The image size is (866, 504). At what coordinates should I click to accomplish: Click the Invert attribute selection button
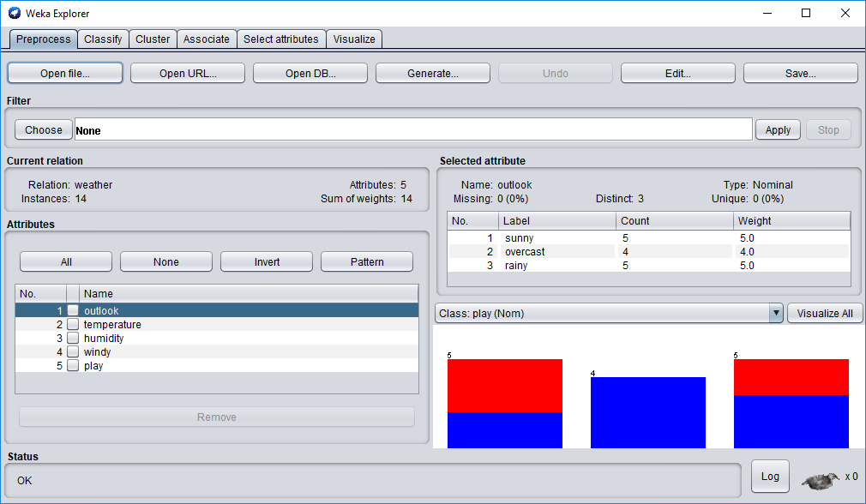point(267,262)
